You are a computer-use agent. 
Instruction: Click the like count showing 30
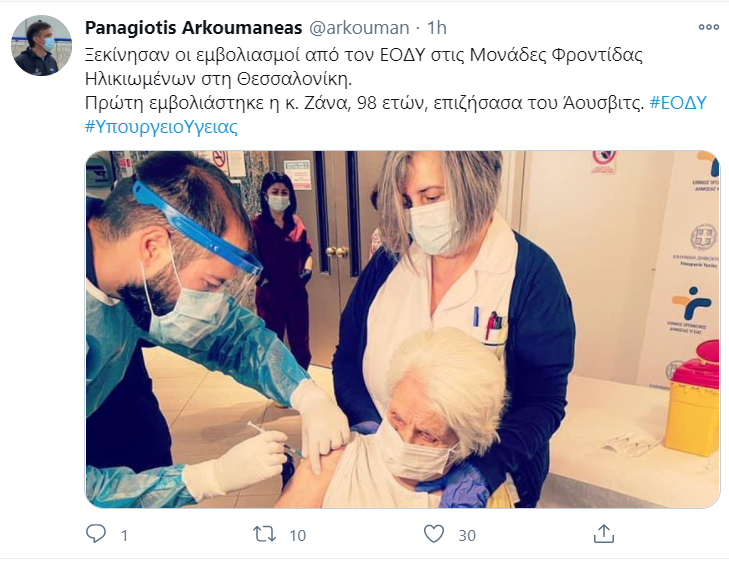[467, 536]
